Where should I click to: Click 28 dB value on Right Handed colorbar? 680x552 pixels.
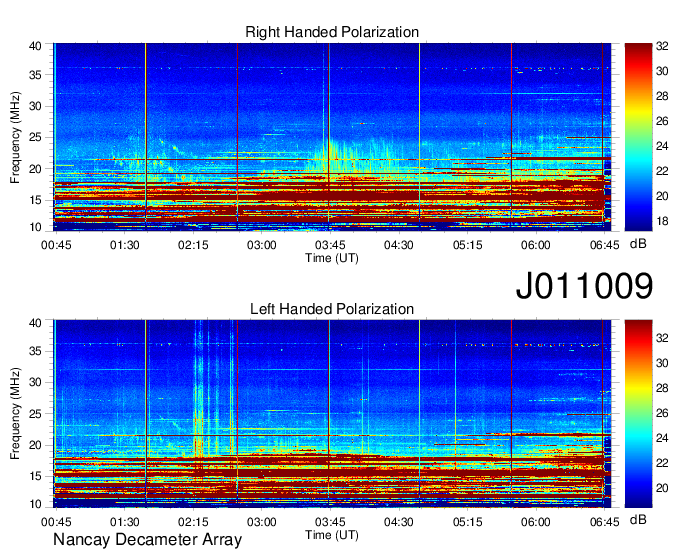662,96
